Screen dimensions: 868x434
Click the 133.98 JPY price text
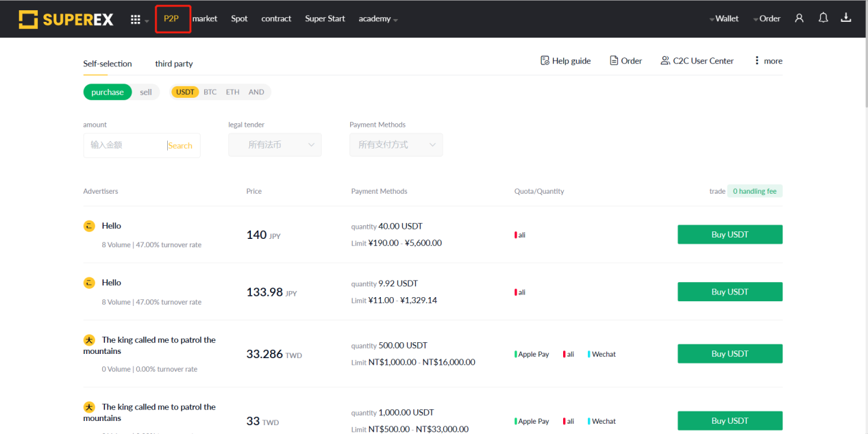pos(271,292)
